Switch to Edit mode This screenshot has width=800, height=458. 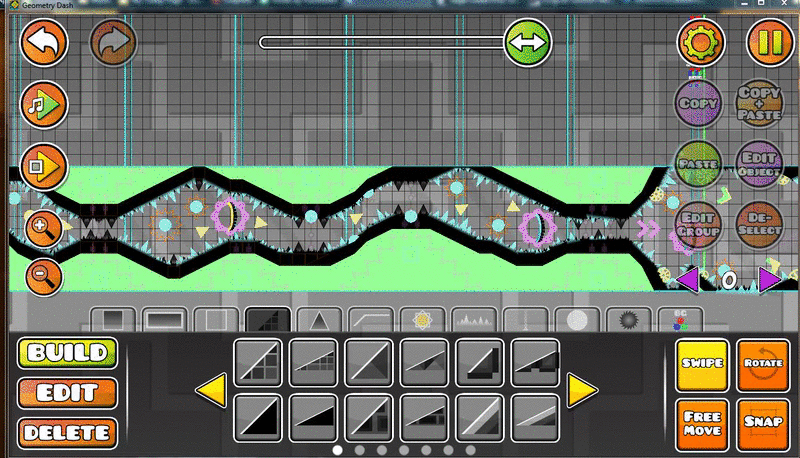(x=67, y=393)
